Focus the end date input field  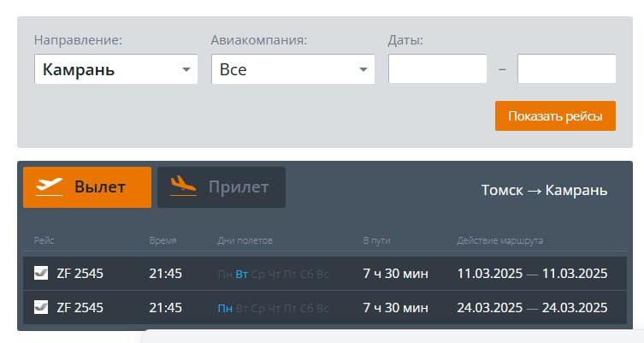coord(566,69)
